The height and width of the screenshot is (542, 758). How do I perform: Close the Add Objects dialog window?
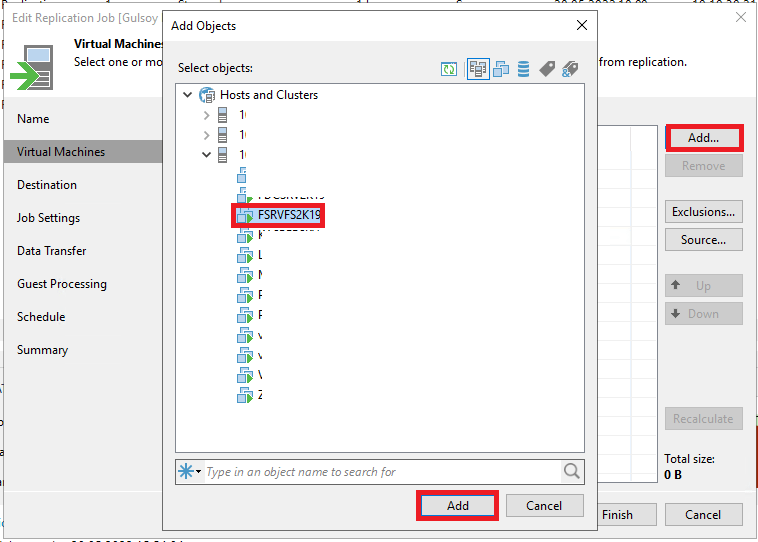(582, 25)
